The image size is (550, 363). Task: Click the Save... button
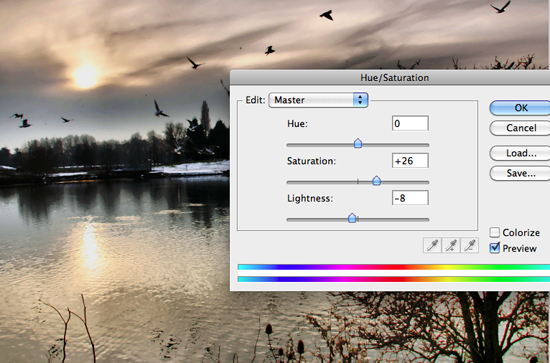[520, 173]
